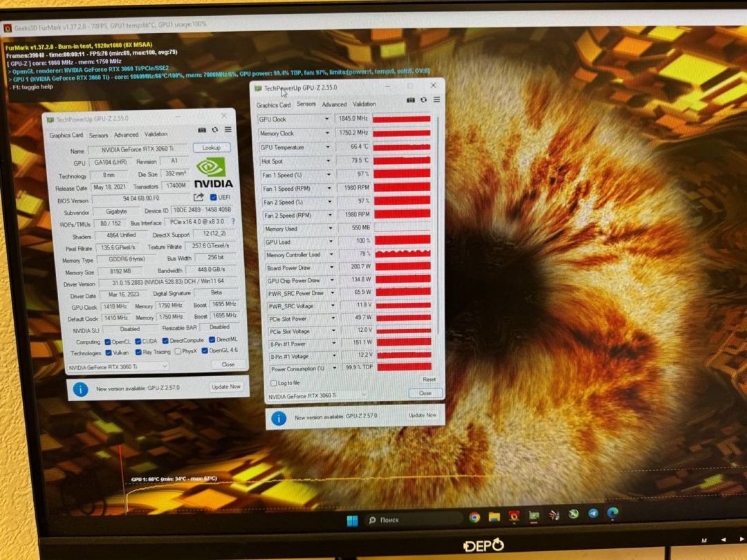Take a screenshot in the Graphics Card GPU-Z window

click(x=202, y=130)
